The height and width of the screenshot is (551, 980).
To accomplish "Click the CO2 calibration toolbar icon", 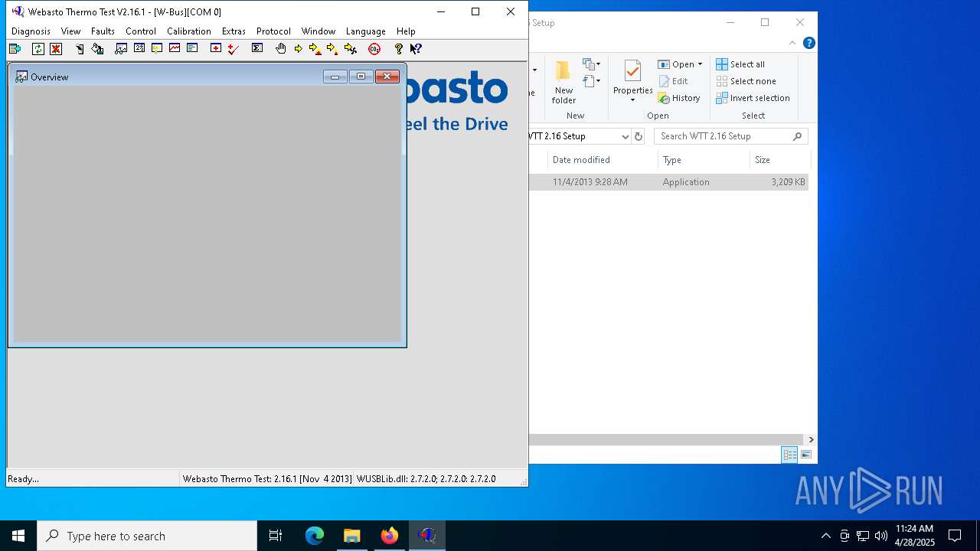I will (374, 49).
